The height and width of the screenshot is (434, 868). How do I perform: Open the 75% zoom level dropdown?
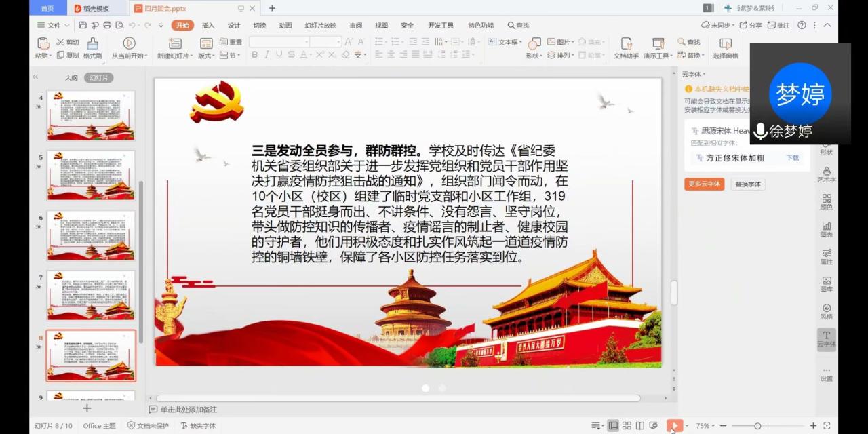[705, 426]
